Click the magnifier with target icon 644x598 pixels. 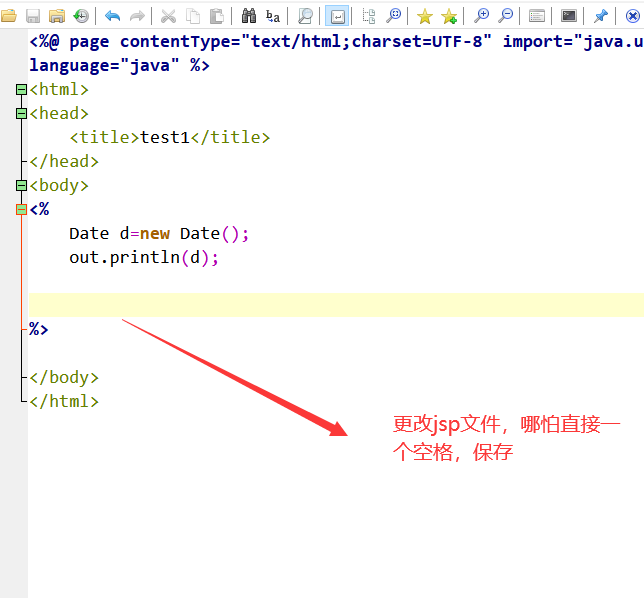coord(393,16)
